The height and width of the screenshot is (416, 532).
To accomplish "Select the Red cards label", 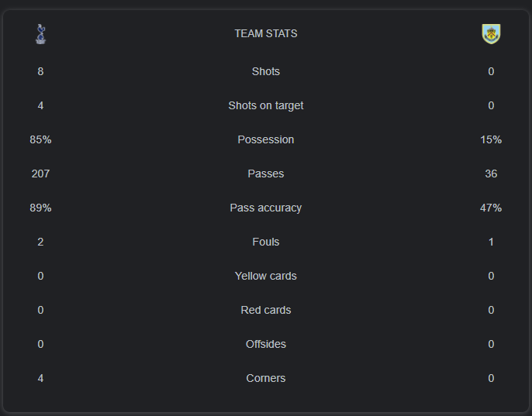I will (266, 310).
